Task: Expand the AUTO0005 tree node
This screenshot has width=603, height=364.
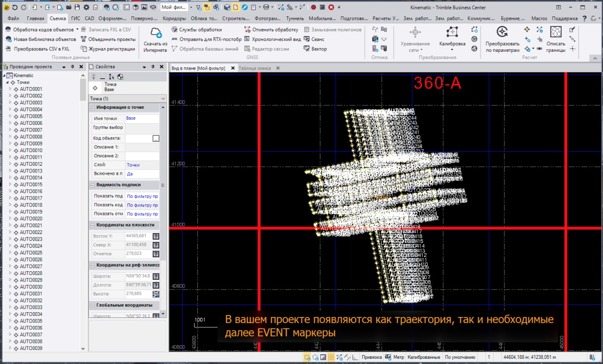Action: click(x=10, y=116)
